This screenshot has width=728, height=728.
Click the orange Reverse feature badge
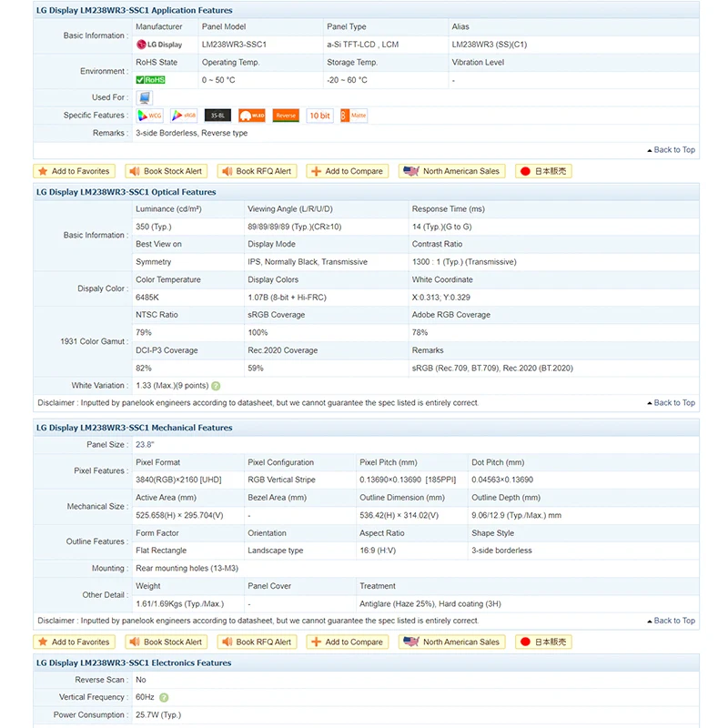point(286,116)
